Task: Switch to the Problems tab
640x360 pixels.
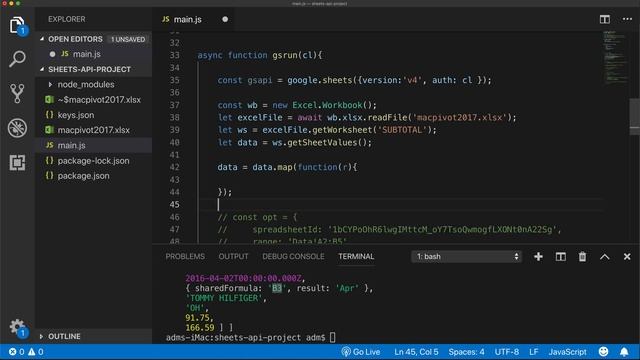Action: click(185, 256)
